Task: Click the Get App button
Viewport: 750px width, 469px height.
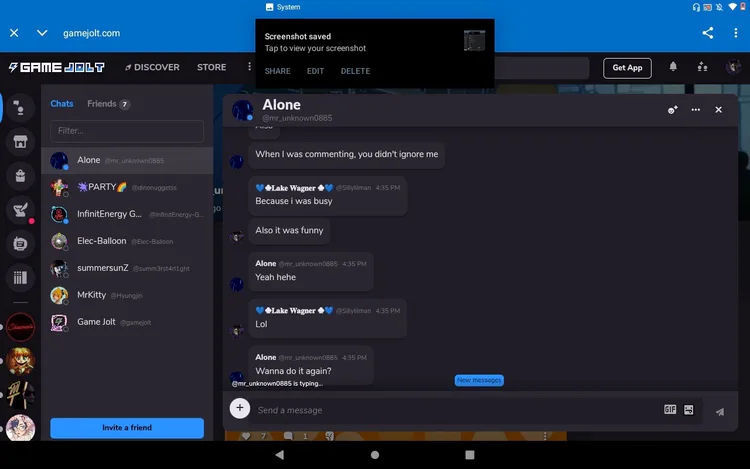Action: click(627, 68)
